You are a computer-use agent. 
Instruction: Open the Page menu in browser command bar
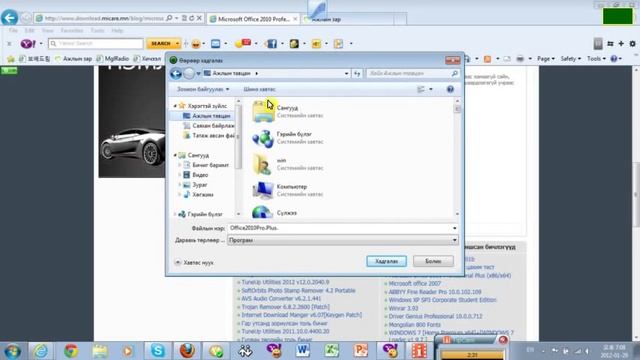point(546,59)
